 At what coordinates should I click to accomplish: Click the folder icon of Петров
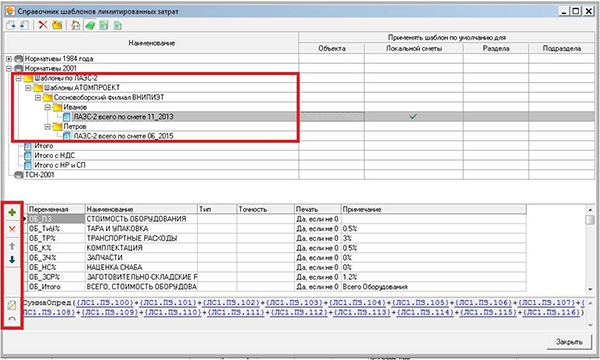(57, 126)
